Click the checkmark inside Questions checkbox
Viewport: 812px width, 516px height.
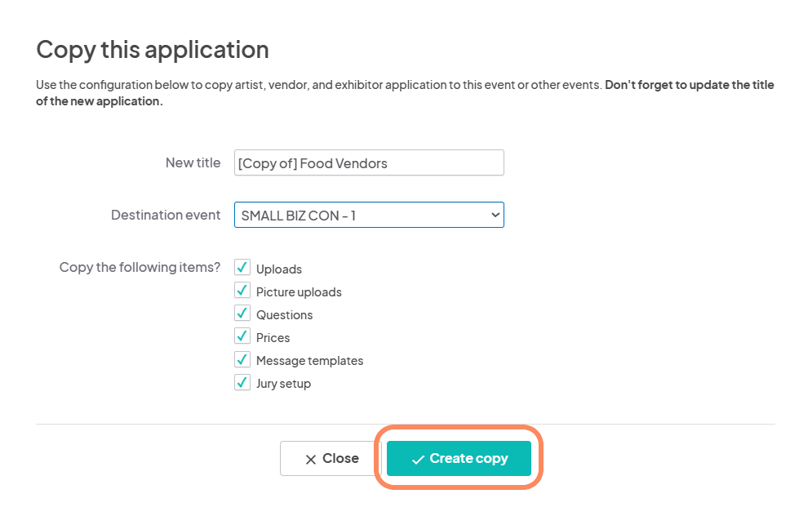tap(242, 314)
